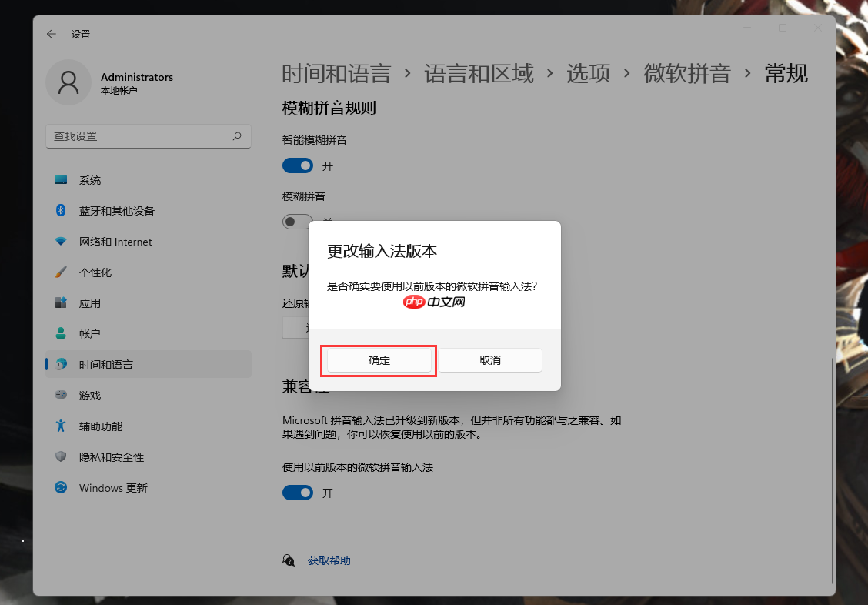Select the 应用 sidebar icon
The image size is (868, 605).
pyautogui.click(x=62, y=303)
